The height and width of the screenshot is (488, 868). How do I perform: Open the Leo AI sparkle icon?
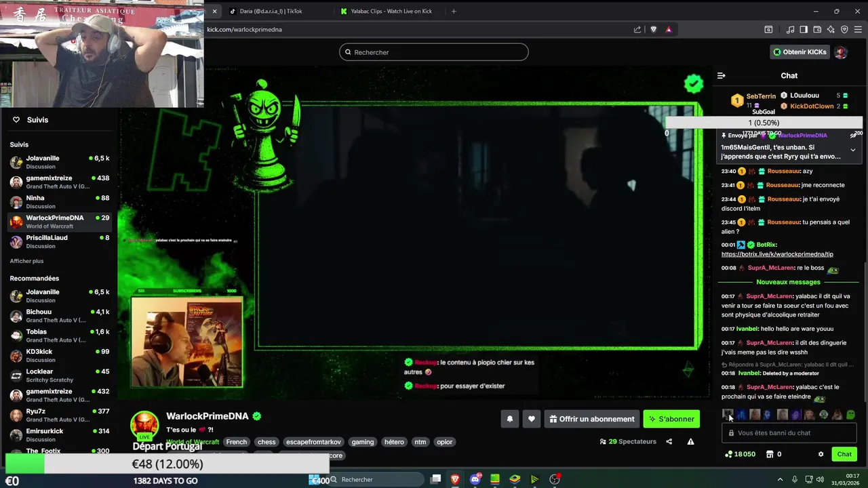click(x=831, y=29)
